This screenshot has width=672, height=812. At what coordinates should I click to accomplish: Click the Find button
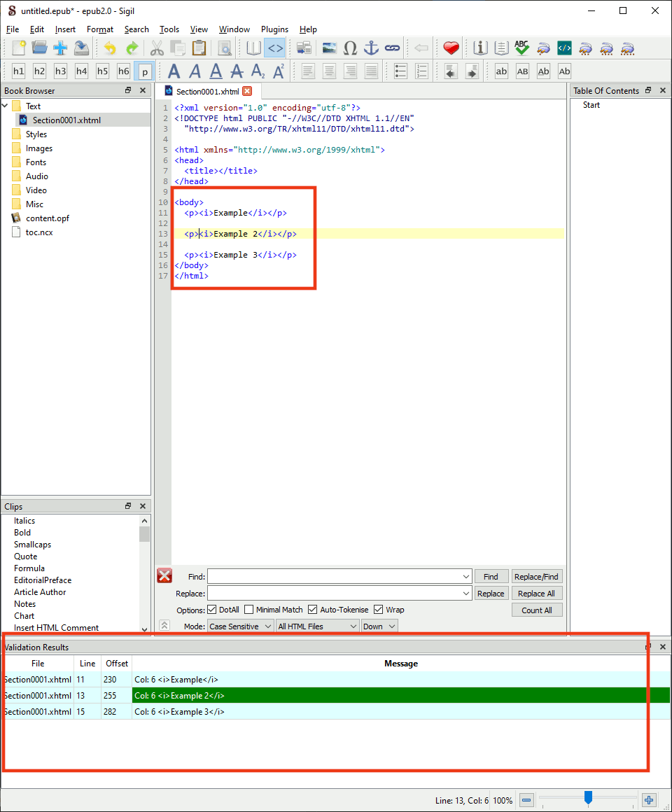491,576
